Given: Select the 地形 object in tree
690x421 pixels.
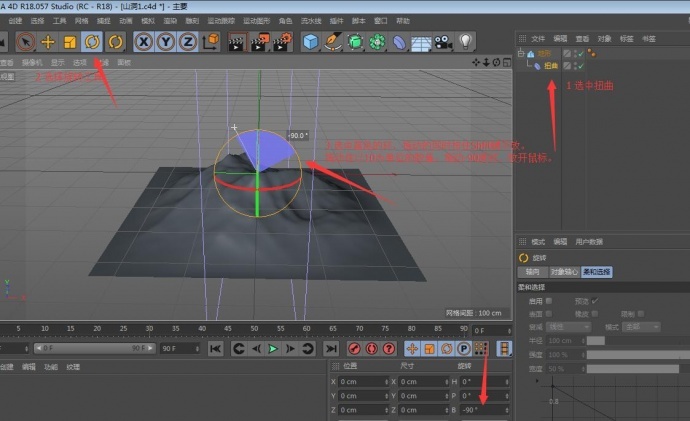Looking at the screenshot, I should 544,53.
